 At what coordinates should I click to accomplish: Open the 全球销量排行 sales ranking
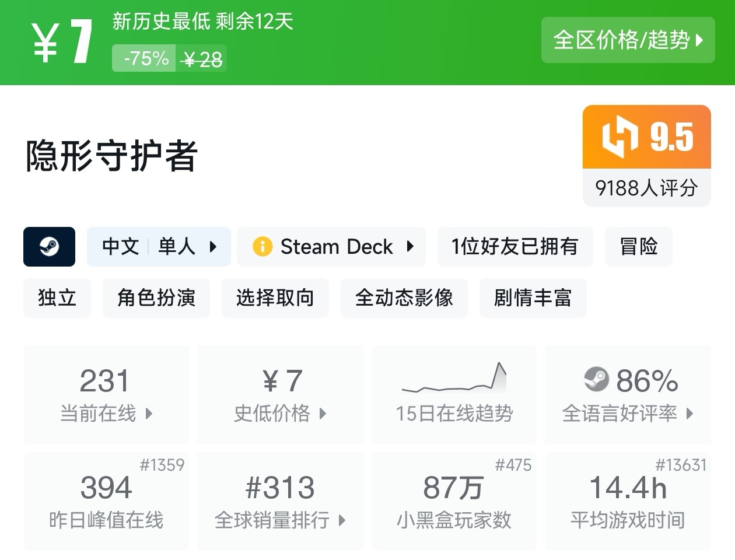click(280, 501)
